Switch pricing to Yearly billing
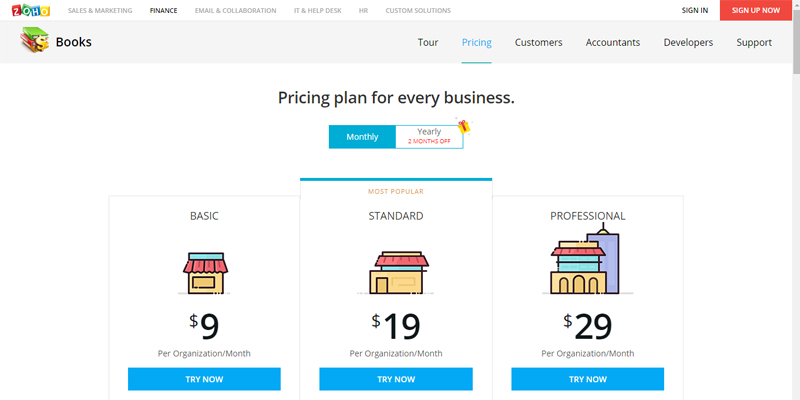800x400 pixels. pos(429,137)
